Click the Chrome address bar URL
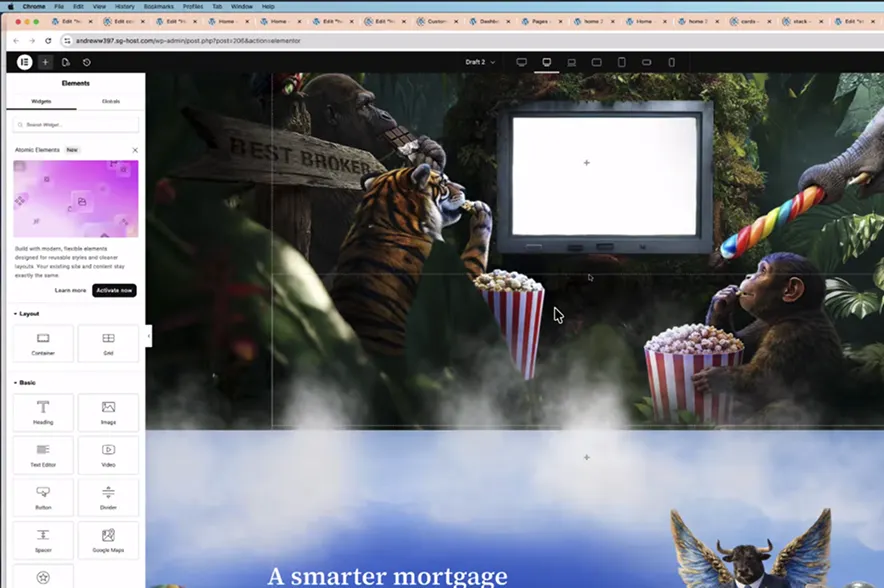The width and height of the screenshot is (884, 588). coord(188,41)
